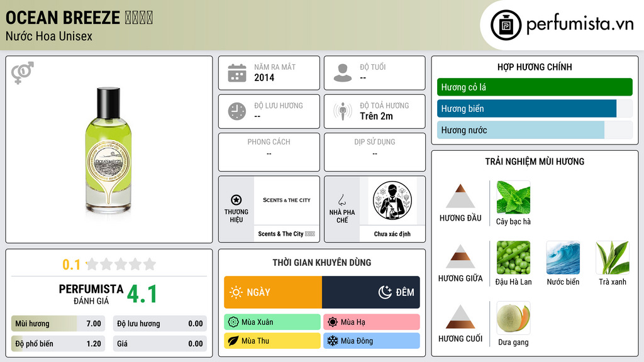Viewport: 644px width, 362px height.
Task: Click the perfumista.vn bottle logo icon
Action: click(x=506, y=25)
